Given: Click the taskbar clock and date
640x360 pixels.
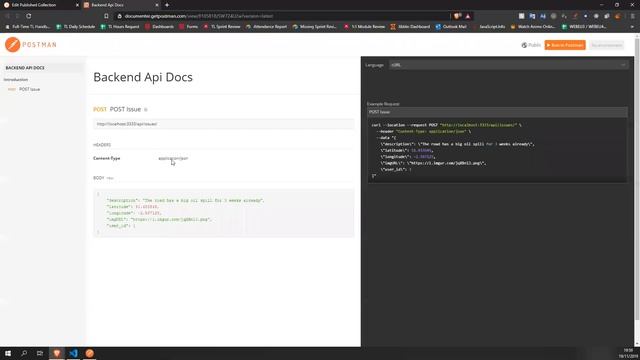Looking at the screenshot, I should click(x=629, y=353).
